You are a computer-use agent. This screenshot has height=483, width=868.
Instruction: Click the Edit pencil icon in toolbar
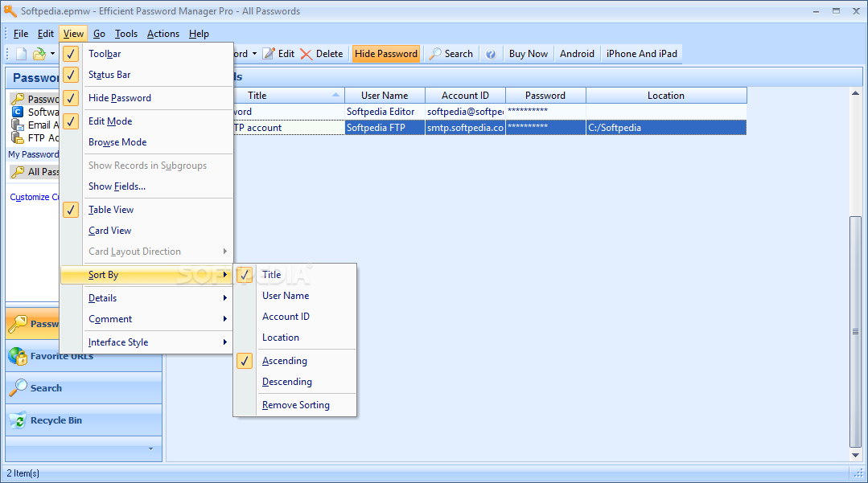269,54
